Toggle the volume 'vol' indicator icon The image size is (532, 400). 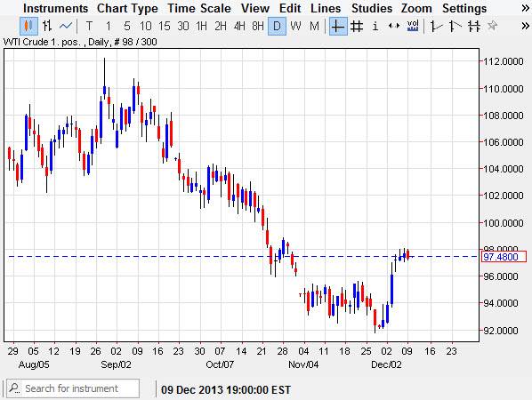[413, 26]
